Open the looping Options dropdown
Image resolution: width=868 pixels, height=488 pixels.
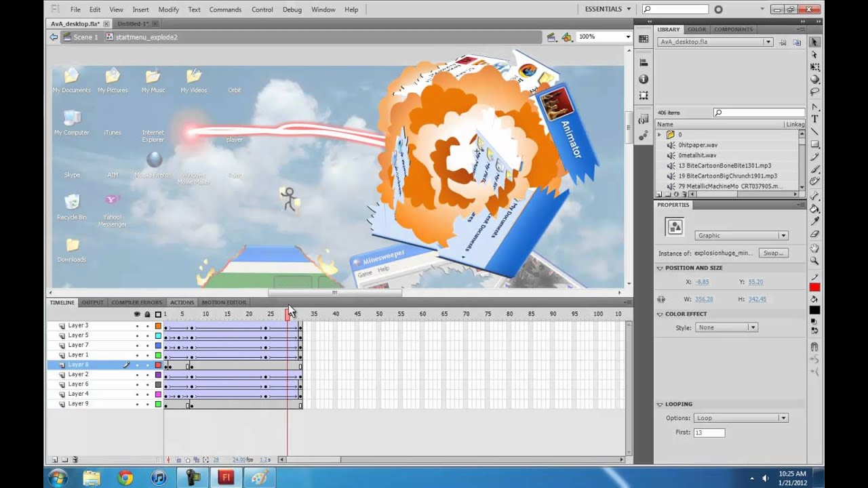(x=741, y=418)
